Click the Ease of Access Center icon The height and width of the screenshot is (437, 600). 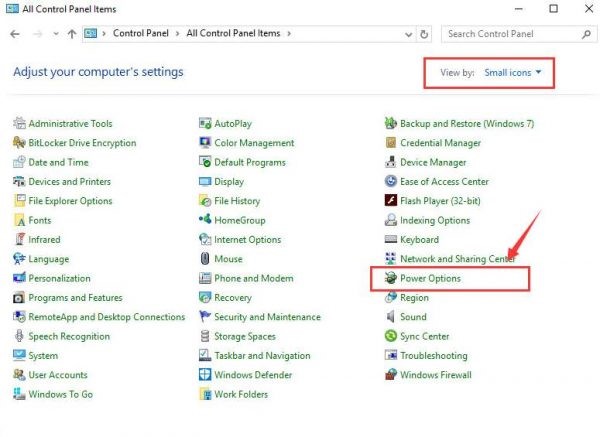[x=391, y=182]
